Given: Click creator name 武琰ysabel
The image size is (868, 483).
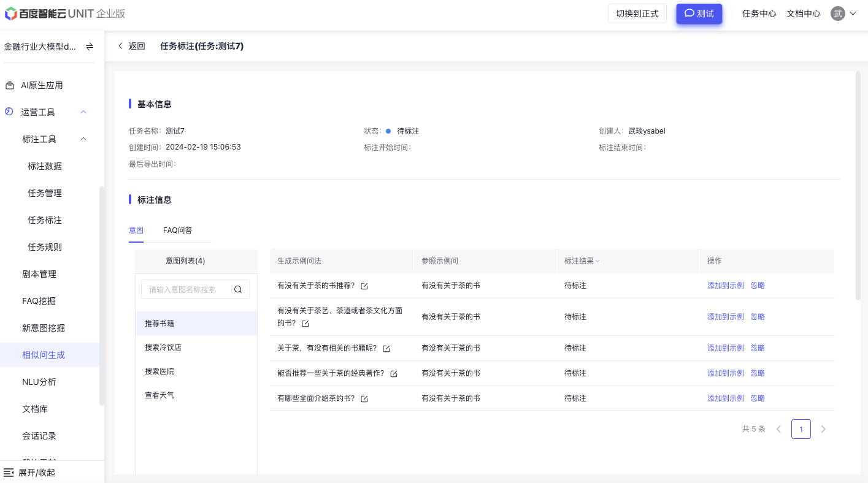Looking at the screenshot, I should 647,131.
